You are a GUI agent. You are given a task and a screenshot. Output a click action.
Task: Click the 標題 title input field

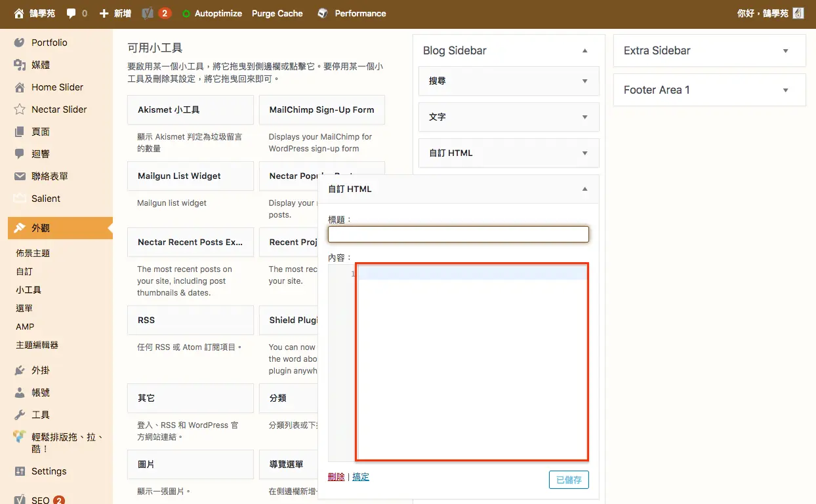[459, 234]
